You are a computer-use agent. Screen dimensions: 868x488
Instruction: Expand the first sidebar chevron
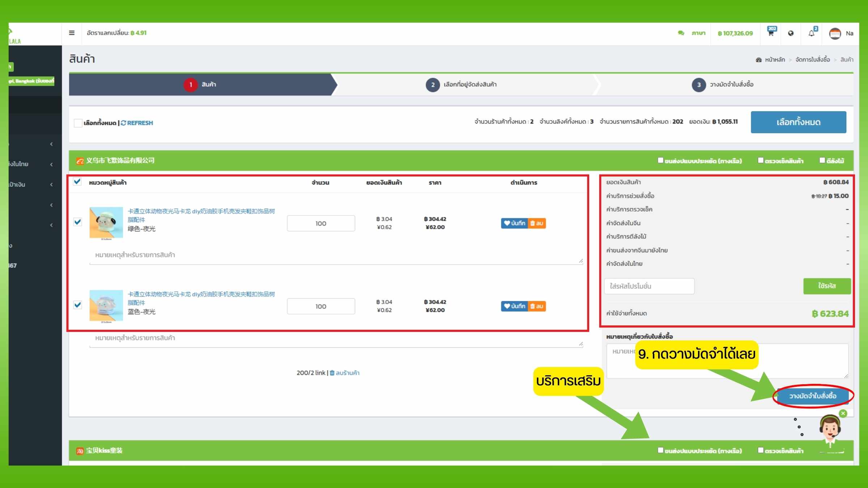[51, 144]
